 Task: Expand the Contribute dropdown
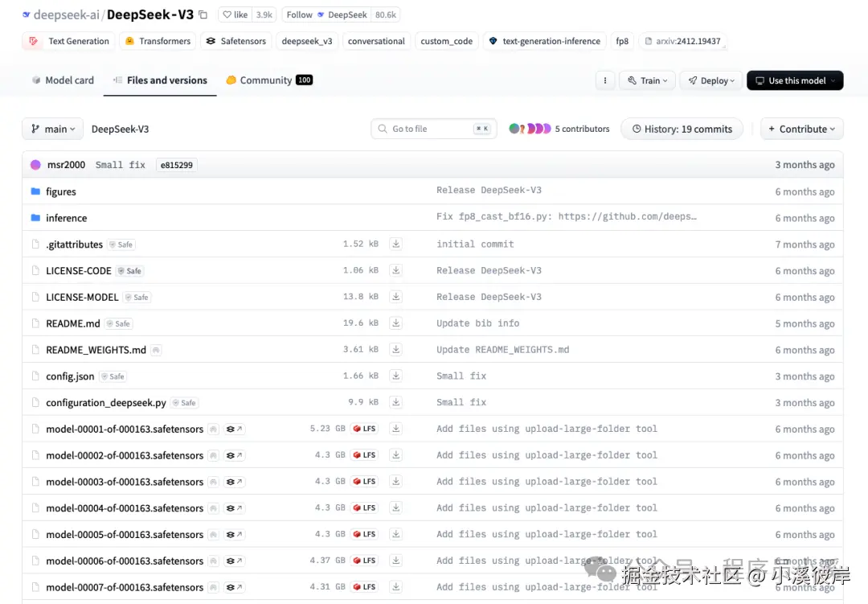(801, 129)
